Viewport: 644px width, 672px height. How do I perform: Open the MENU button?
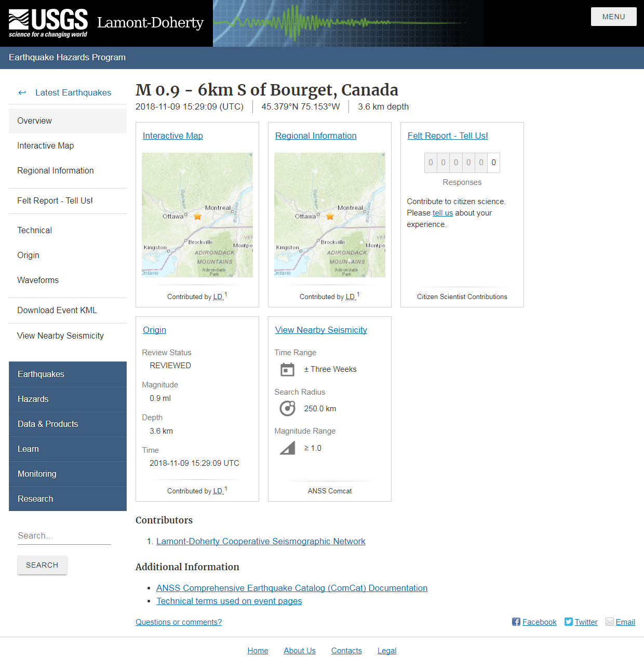pyautogui.click(x=613, y=16)
